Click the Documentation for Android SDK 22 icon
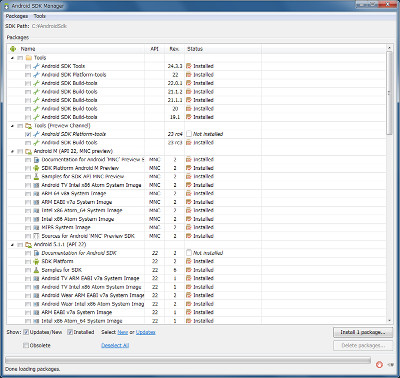Image resolution: width=400 pixels, height=378 pixels. pyautogui.click(x=36, y=253)
